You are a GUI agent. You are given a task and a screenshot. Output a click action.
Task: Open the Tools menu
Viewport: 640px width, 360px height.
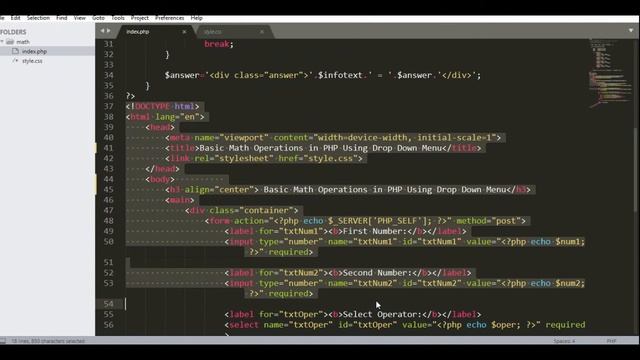[118, 18]
